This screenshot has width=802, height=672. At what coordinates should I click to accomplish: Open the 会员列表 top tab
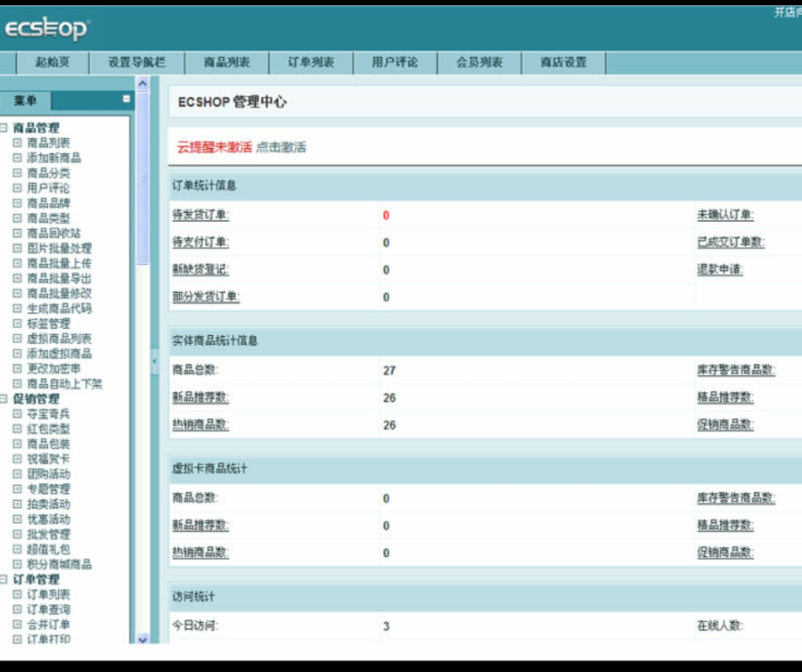tap(479, 62)
